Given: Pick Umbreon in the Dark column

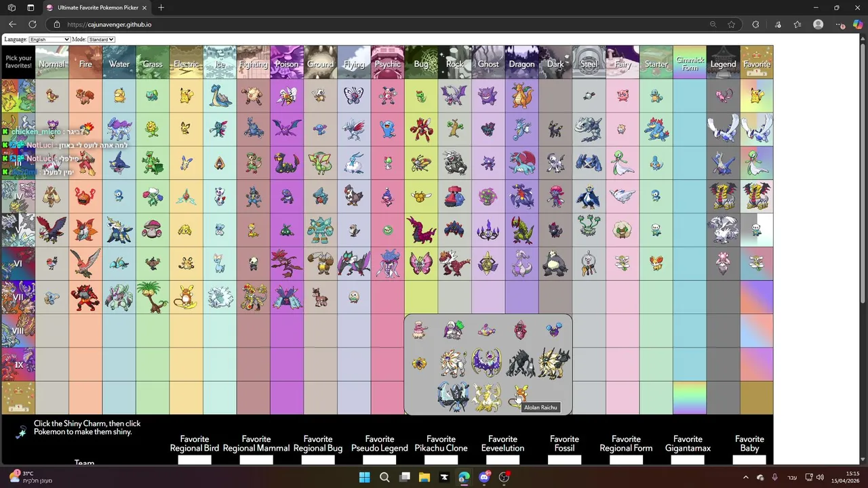Looking at the screenshot, I should coord(555,129).
